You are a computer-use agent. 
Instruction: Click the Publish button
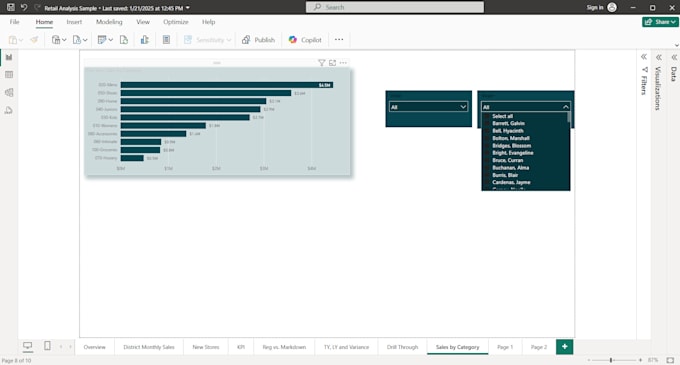coord(258,40)
